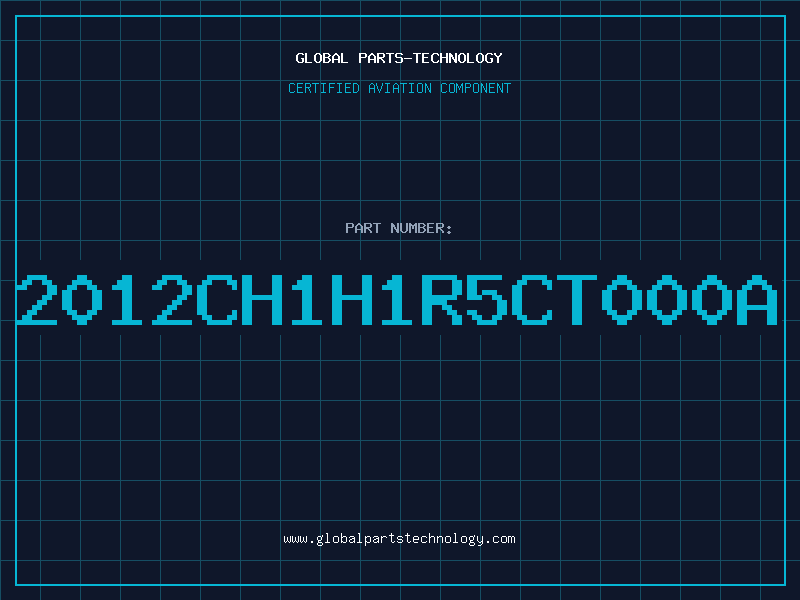Click the GLOBAL PARTS-TECHNOLOGY heading
Viewport: 800px width, 600px height.
399,58
